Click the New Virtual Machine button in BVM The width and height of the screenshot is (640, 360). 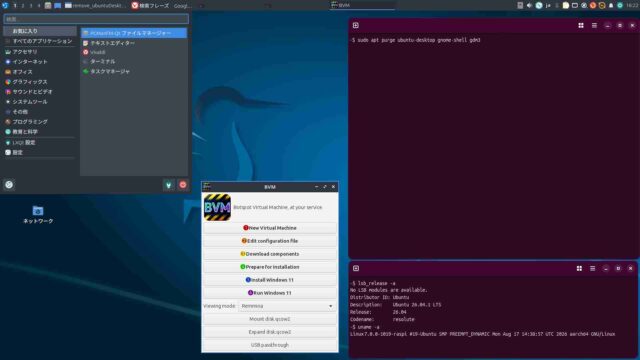270,228
